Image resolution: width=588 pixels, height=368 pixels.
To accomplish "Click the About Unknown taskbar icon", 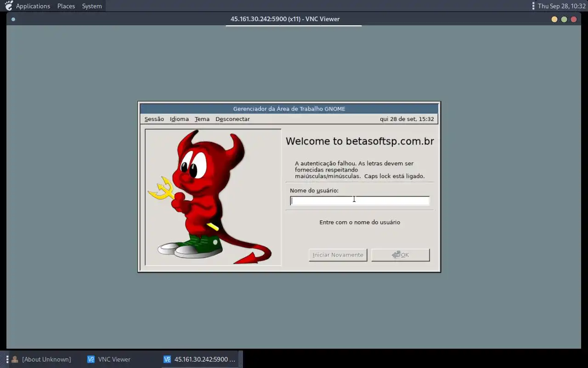I will coord(15,359).
